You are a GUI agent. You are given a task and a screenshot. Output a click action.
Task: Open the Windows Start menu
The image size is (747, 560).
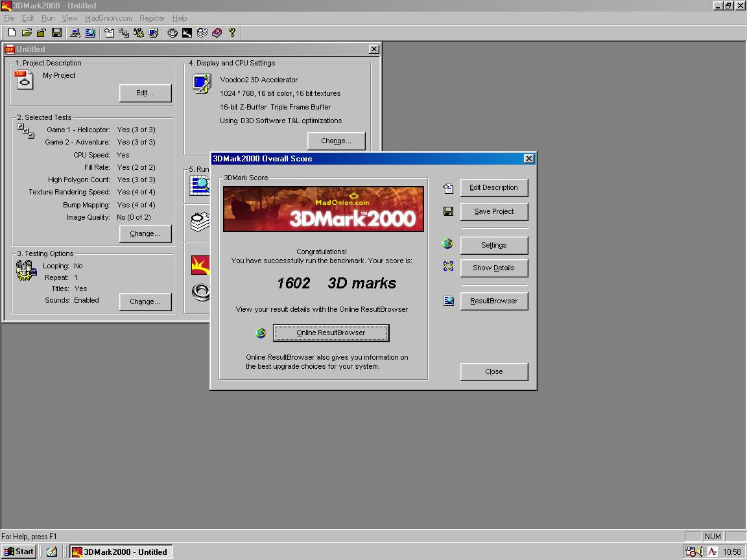[x=19, y=552]
